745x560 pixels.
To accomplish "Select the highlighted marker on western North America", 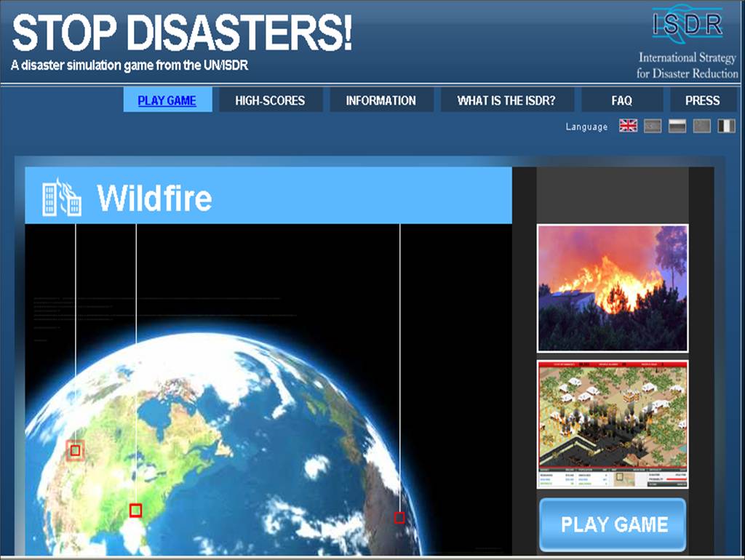I will [x=75, y=450].
